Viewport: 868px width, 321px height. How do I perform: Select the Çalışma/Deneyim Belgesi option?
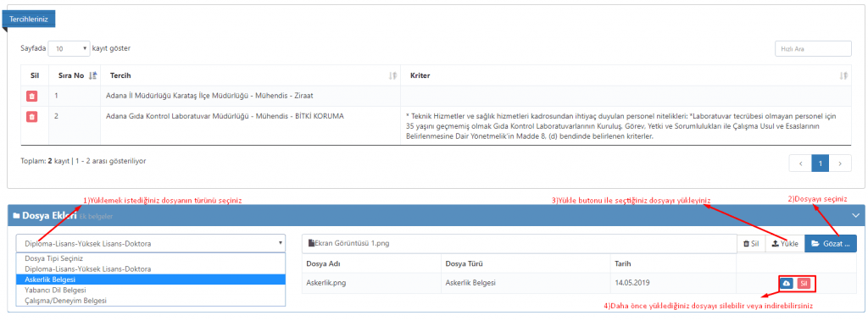[x=151, y=301]
